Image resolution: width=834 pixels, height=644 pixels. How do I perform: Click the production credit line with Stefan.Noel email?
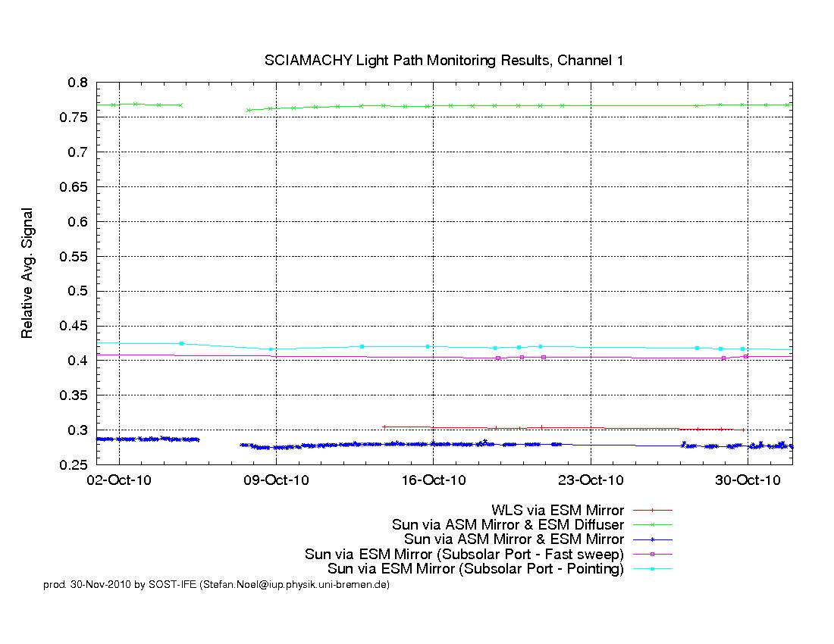[x=217, y=585]
